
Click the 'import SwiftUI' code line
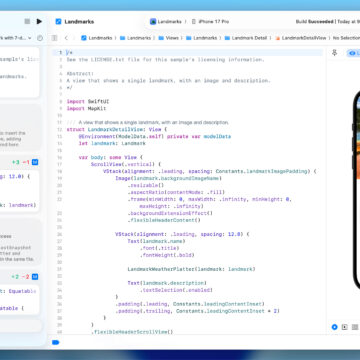click(88, 101)
